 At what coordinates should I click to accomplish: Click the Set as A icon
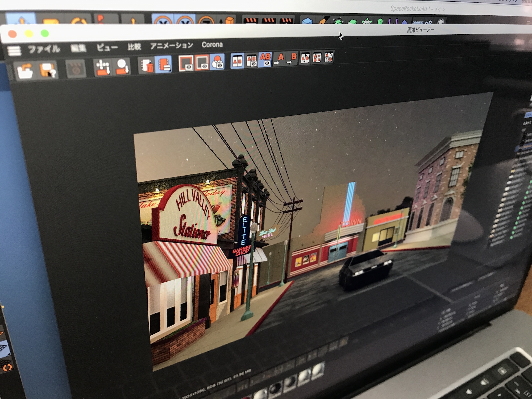pyautogui.click(x=279, y=59)
